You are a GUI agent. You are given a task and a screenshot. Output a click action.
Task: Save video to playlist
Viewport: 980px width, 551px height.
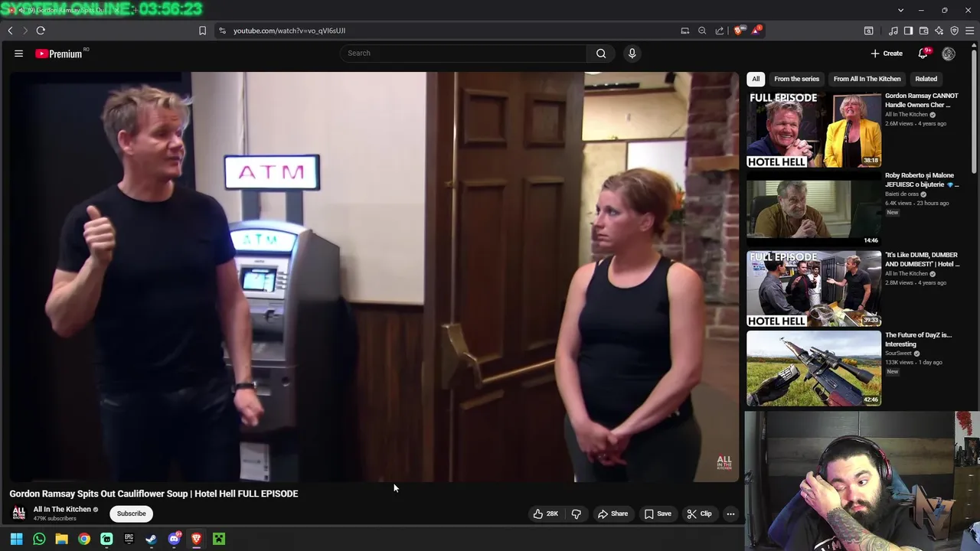(x=658, y=514)
